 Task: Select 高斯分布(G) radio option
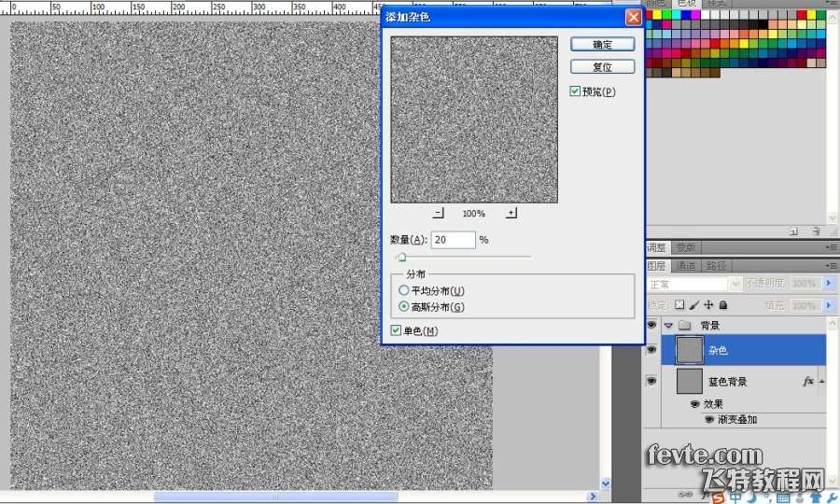pos(403,306)
